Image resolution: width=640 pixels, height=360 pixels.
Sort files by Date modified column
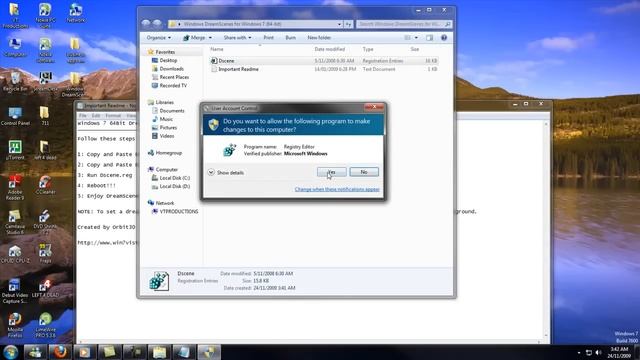[330, 49]
